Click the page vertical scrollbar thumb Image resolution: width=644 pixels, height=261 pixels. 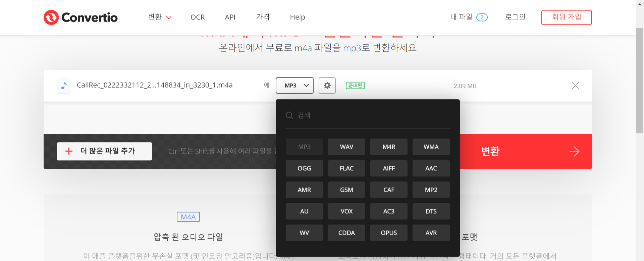pyautogui.click(x=640, y=81)
